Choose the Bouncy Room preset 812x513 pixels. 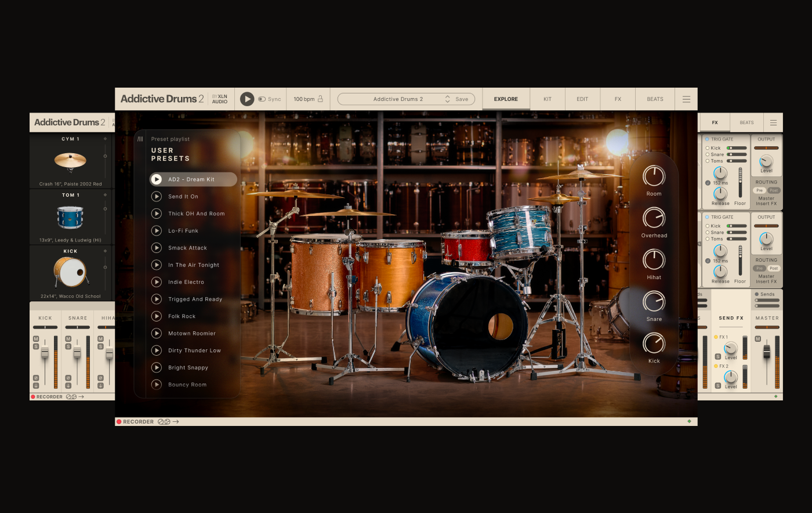point(187,385)
